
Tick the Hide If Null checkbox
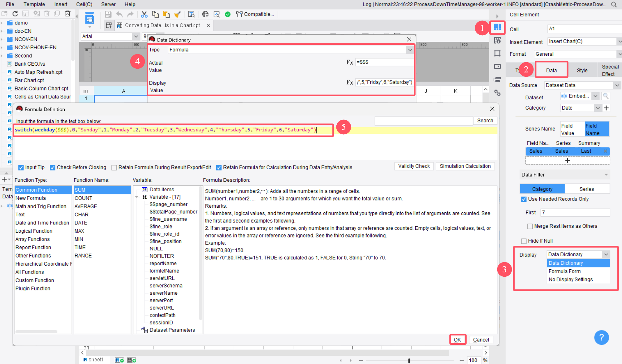pos(524,241)
